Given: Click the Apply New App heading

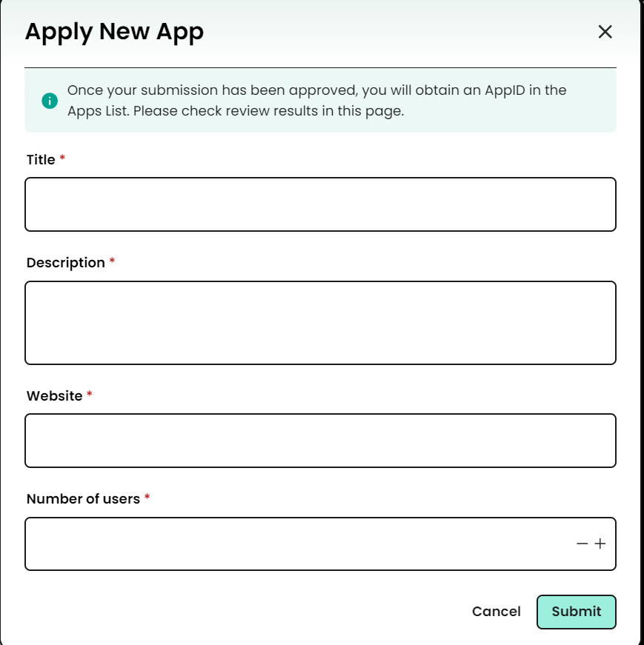Looking at the screenshot, I should (114, 32).
